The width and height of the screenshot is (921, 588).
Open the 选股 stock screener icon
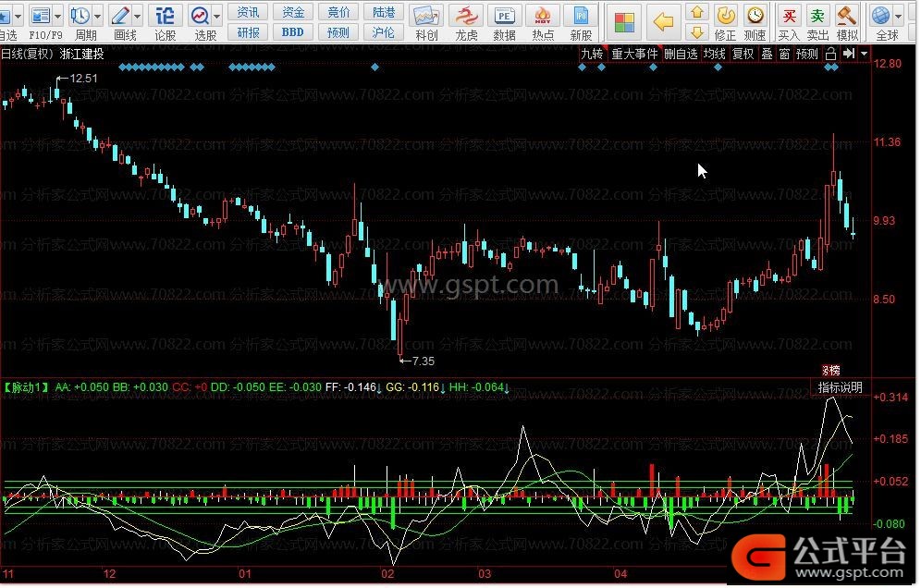(201, 16)
